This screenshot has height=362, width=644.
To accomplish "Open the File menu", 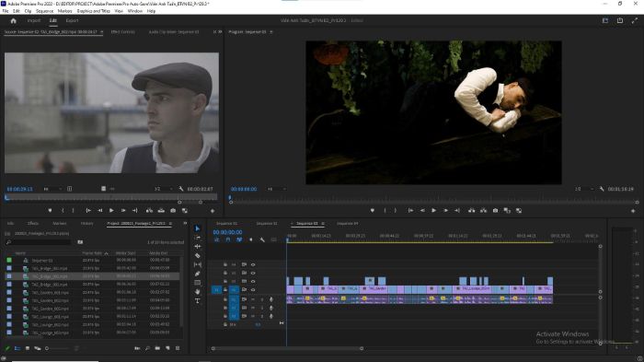I will click(x=6, y=11).
